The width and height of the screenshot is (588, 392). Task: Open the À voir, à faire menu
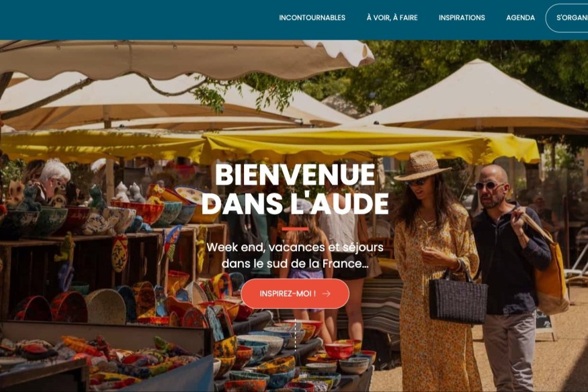point(392,17)
